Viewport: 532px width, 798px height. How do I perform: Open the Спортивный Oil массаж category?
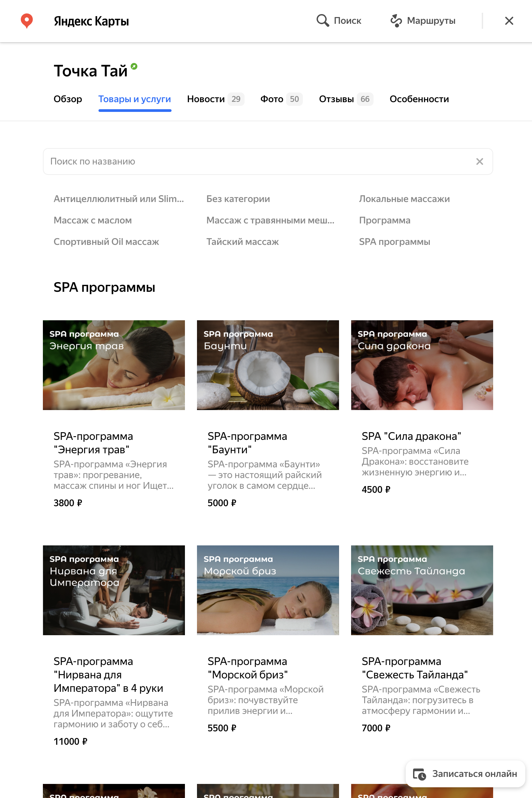106,242
